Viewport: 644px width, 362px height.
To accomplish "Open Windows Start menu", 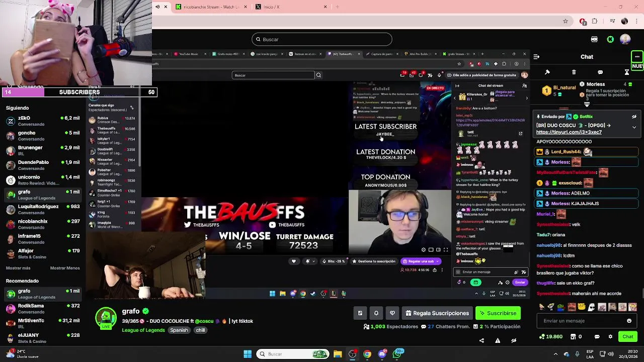I will pos(248,354).
